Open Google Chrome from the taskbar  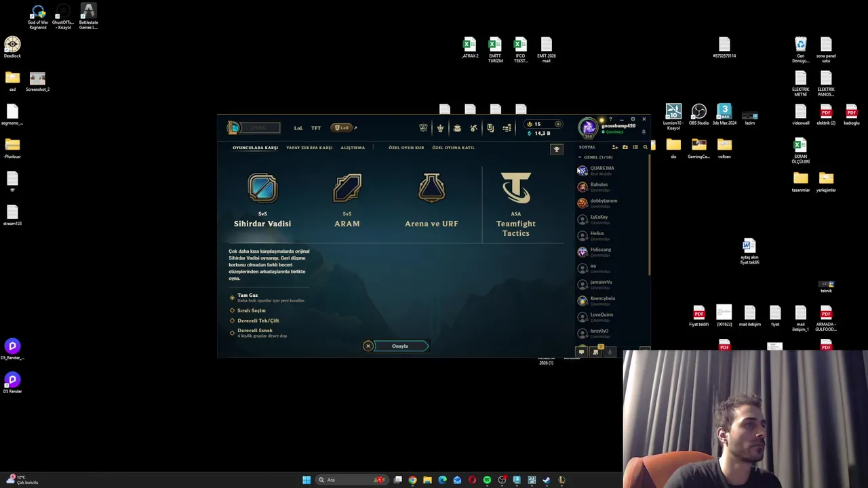pos(412,480)
